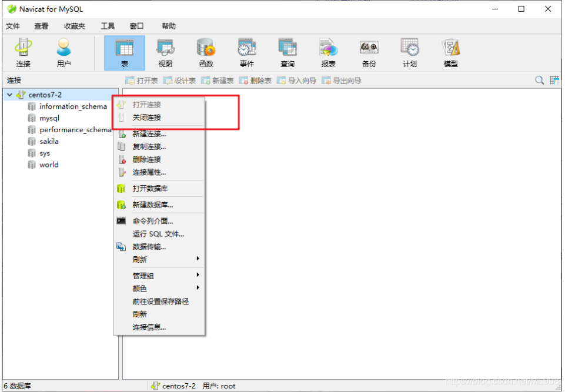Choose 运行 SQL 文件... in the context menu

click(159, 234)
